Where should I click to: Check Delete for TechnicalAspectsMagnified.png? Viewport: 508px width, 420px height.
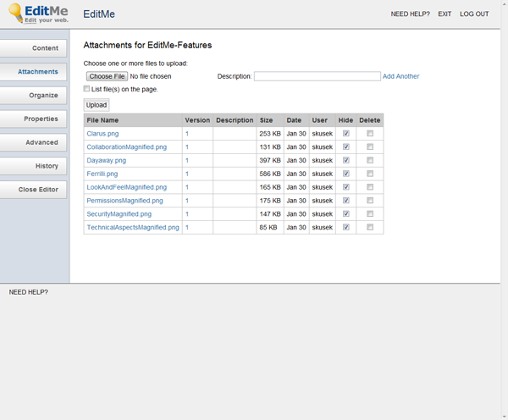point(370,227)
